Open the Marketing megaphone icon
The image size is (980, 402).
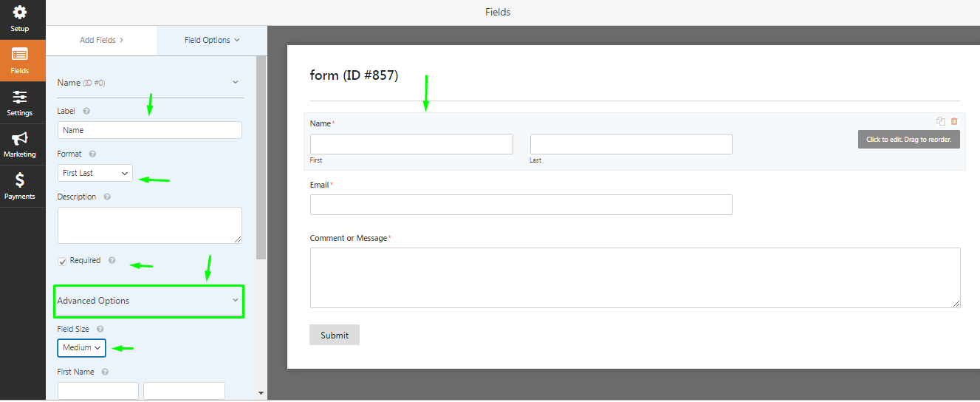[20, 138]
